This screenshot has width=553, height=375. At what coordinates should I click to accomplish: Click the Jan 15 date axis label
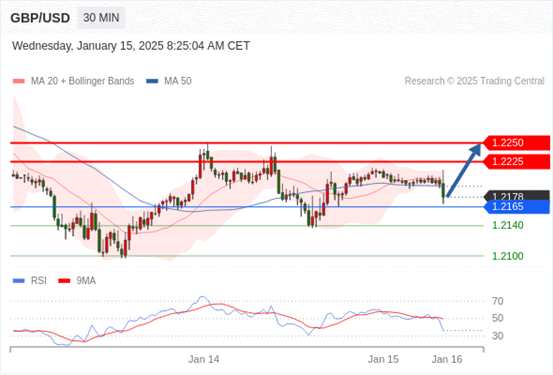[383, 359]
